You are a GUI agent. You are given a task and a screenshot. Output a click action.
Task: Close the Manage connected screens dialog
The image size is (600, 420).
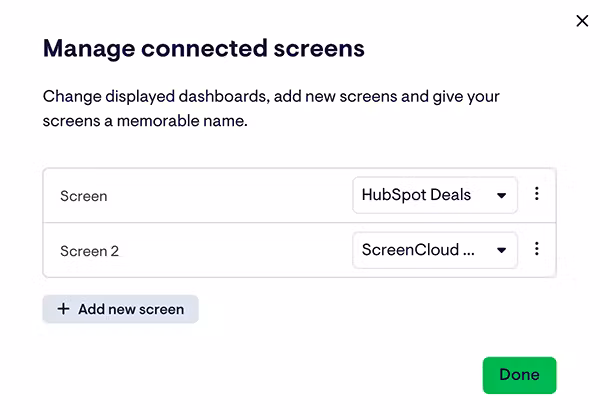582,21
